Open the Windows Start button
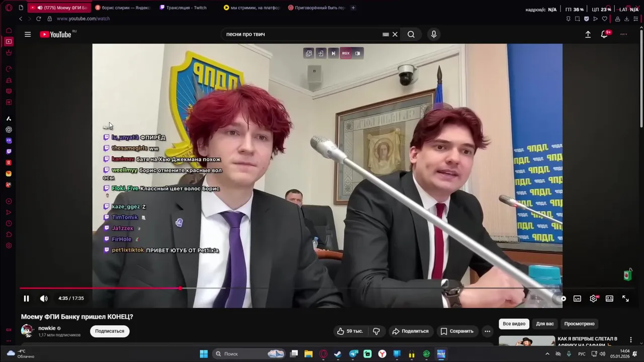Viewport: 644px width, 362px height. click(x=204, y=354)
